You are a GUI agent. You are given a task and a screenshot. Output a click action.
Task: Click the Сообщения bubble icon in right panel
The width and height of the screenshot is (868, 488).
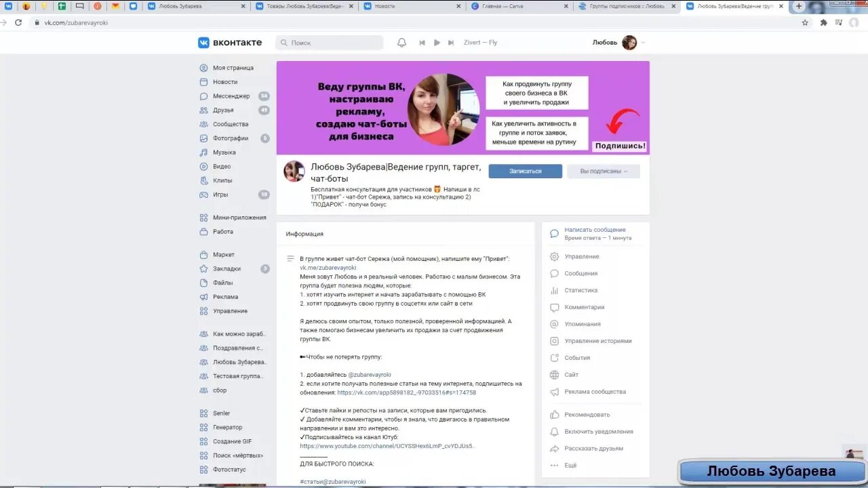tap(554, 274)
